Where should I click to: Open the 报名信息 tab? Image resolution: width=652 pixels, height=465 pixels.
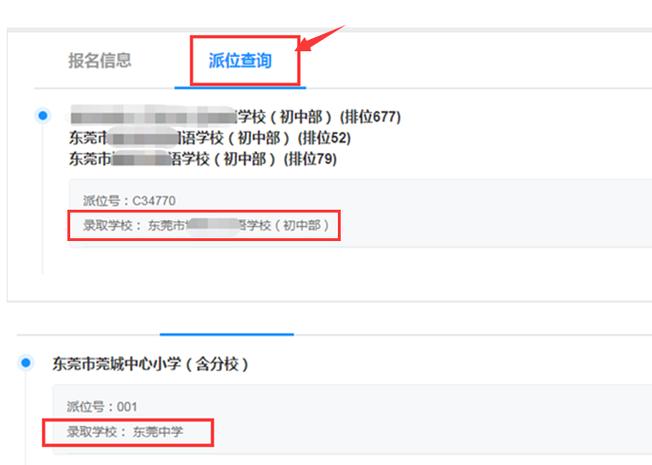pos(100,61)
